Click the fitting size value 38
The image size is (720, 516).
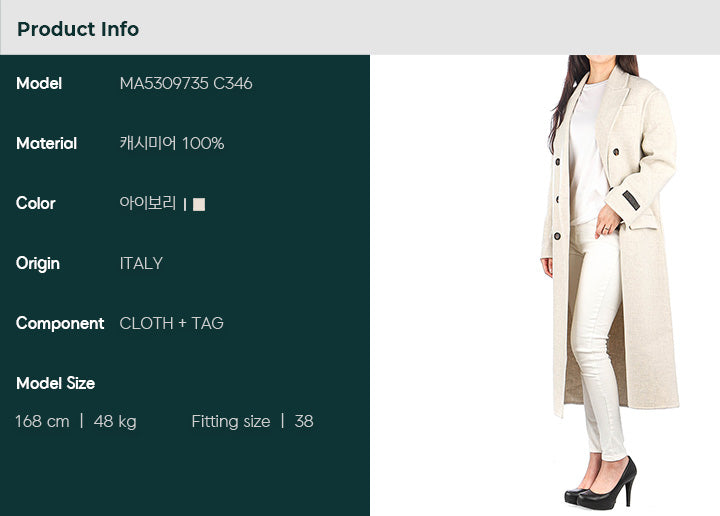(x=304, y=421)
